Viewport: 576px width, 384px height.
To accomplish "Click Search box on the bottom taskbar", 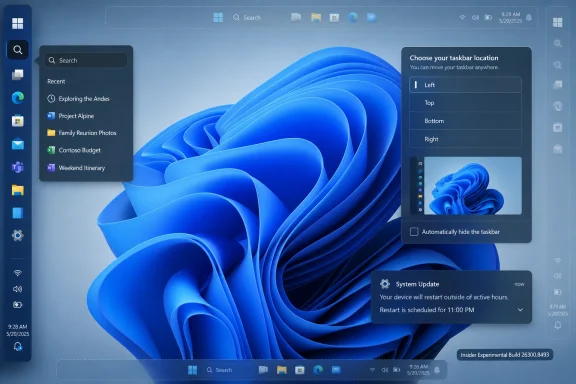I will pos(220,370).
